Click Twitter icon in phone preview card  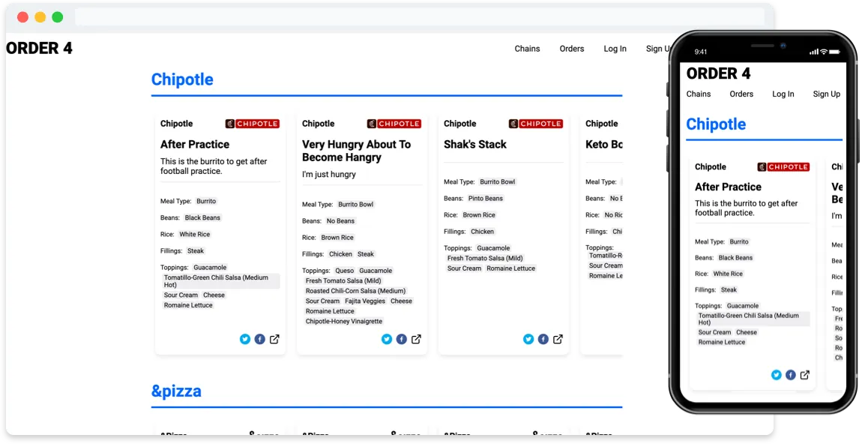click(777, 375)
